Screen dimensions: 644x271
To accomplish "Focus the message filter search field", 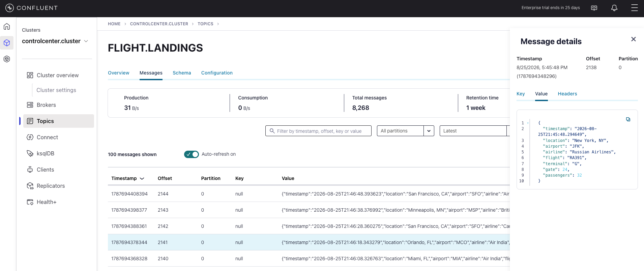I will tap(318, 131).
